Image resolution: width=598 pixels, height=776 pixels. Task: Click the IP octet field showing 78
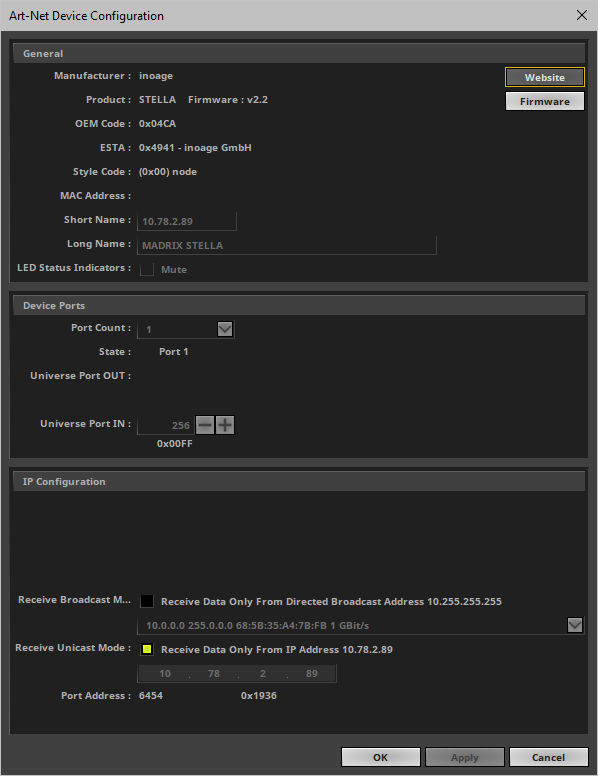213,673
